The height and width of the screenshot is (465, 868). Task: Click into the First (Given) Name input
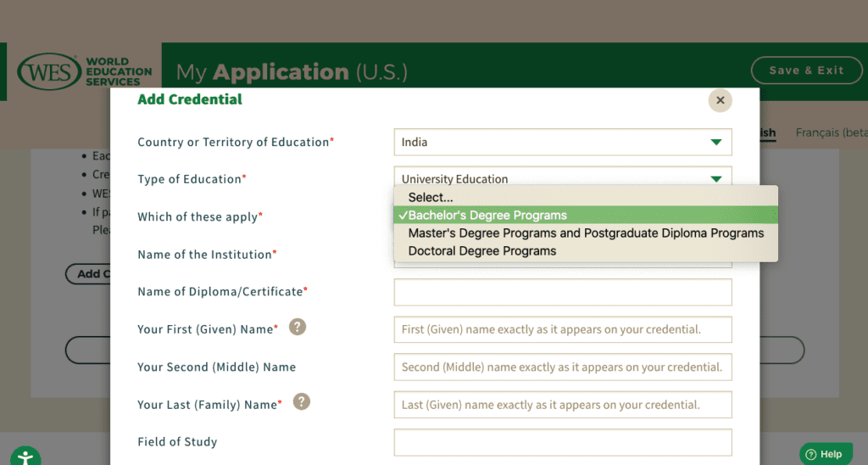562,329
